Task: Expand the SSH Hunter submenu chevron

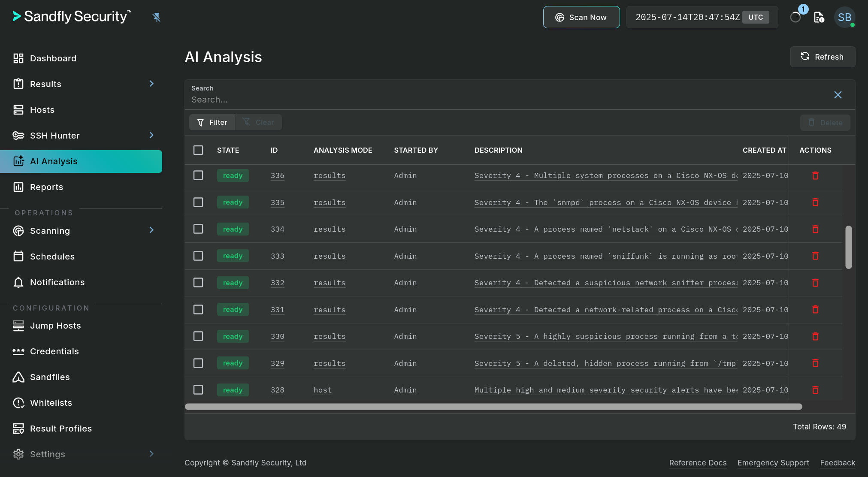Action: point(151,135)
